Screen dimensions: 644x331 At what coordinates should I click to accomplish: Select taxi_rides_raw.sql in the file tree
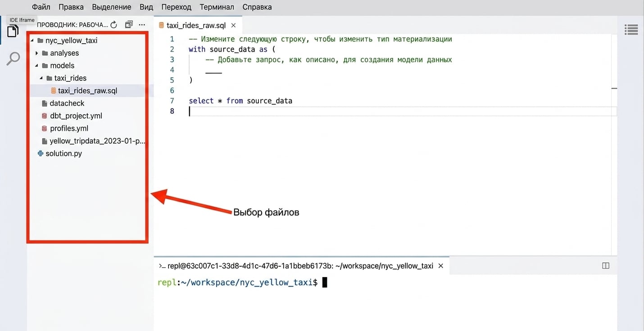tap(88, 91)
